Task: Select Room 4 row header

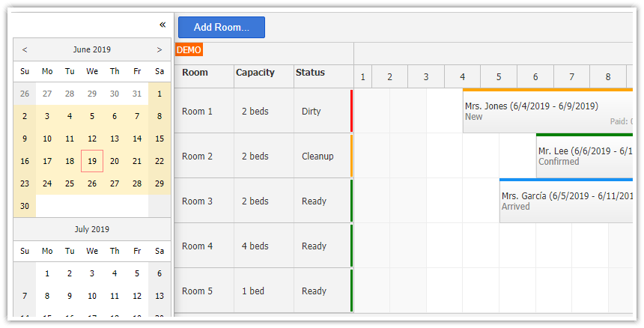Action: coord(198,246)
